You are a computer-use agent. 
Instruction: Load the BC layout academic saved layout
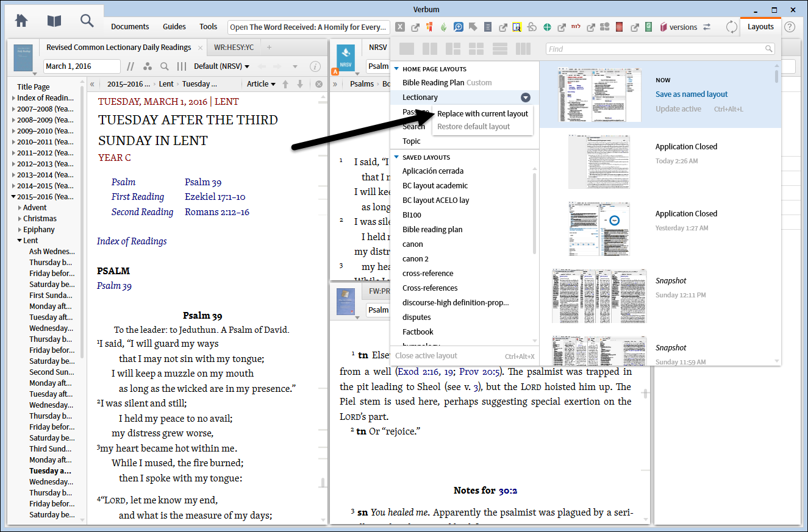435,186
